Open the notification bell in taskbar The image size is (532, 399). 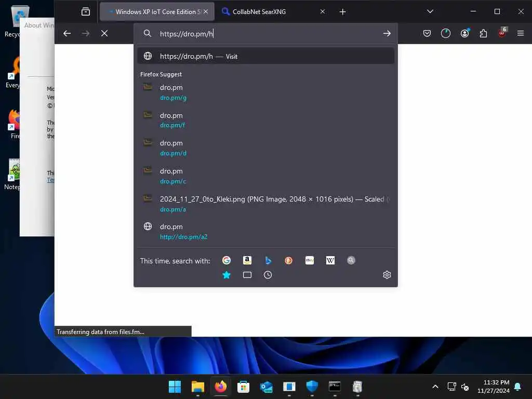pyautogui.click(x=518, y=387)
